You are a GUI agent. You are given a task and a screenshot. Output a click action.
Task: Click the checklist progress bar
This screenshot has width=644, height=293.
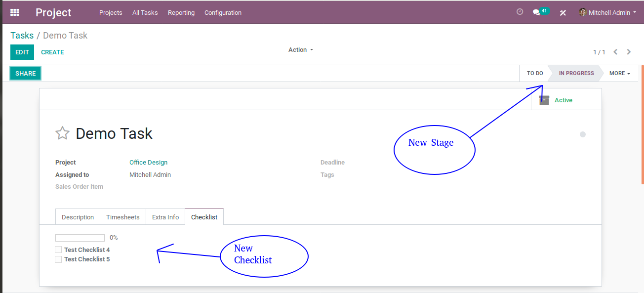coord(80,238)
